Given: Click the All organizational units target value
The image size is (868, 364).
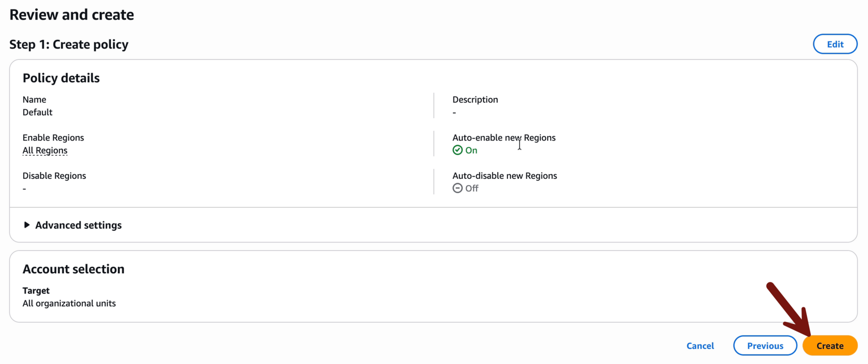Looking at the screenshot, I should click(x=69, y=303).
